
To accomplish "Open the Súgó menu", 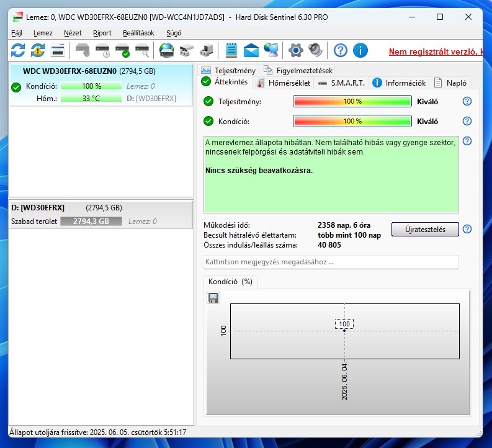I will point(174,33).
